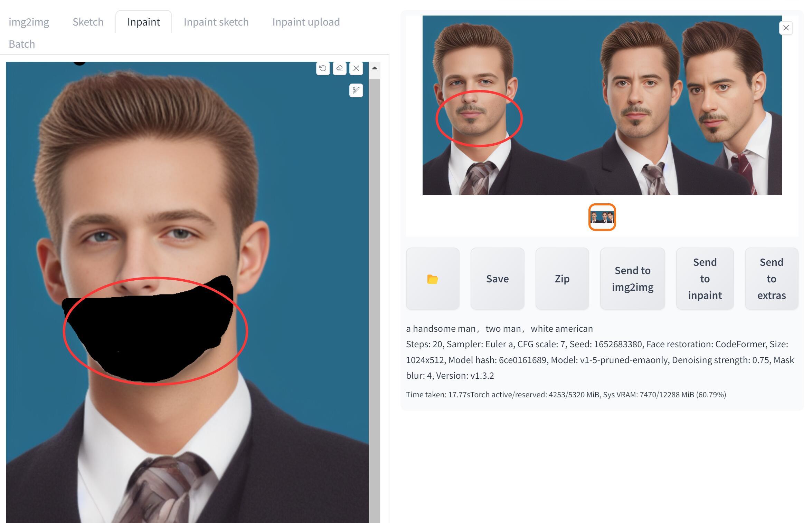This screenshot has width=812, height=523.
Task: Send result to inpaint
Action: point(705,279)
